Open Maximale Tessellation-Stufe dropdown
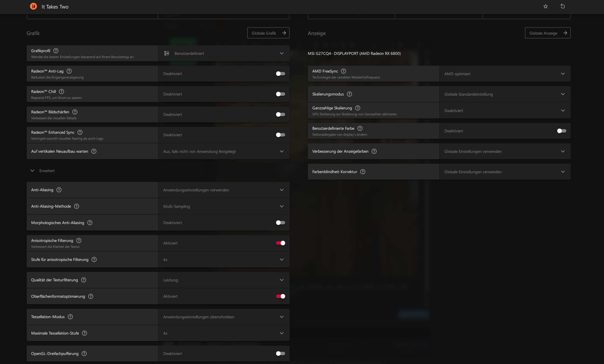This screenshot has height=364, width=604. [x=224, y=333]
